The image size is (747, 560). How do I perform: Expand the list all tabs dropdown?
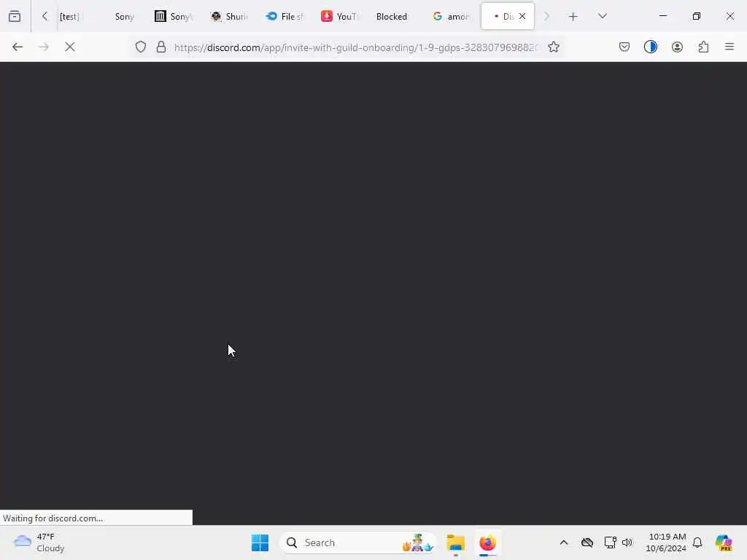click(x=602, y=16)
